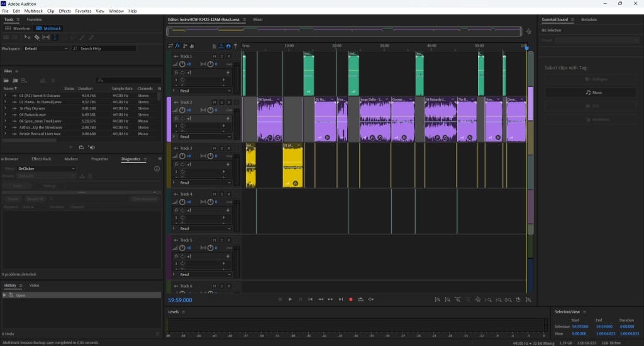Viewport: 644px width, 346px height.
Task: Mute Track 1 with its M button
Action: (214, 57)
